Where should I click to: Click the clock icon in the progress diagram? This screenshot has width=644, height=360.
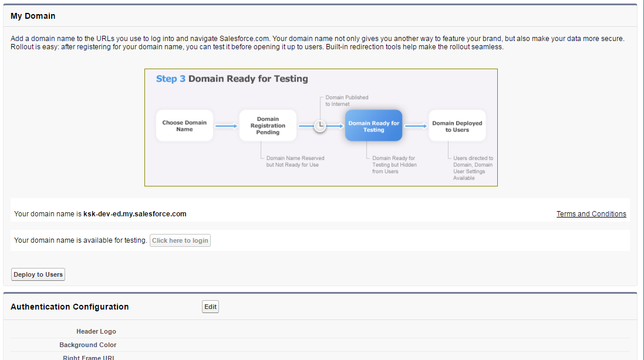[319, 125]
